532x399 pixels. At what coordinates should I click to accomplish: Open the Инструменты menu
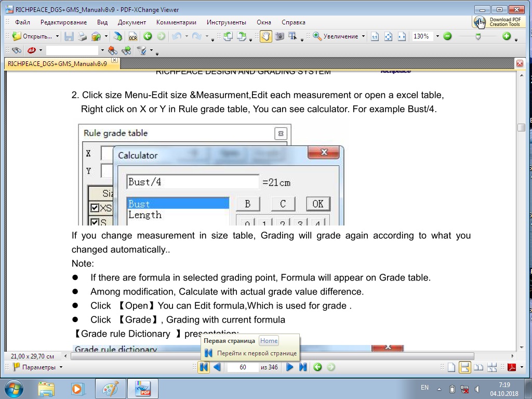pyautogui.click(x=227, y=22)
